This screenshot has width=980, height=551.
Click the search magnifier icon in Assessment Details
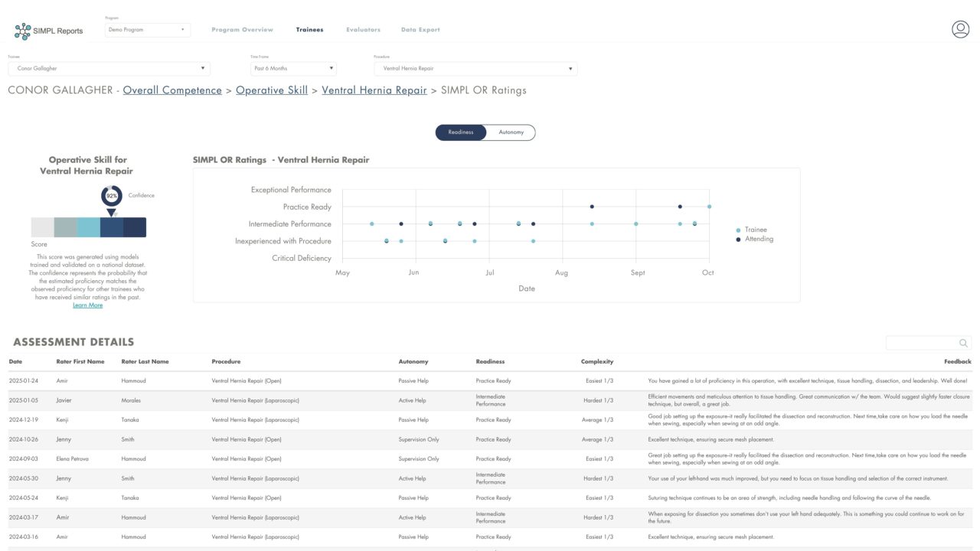click(963, 344)
